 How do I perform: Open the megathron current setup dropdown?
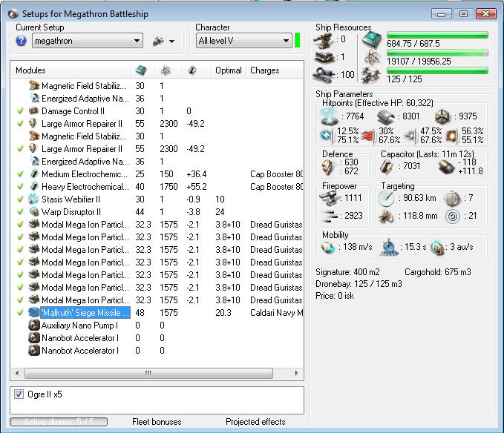(x=88, y=41)
